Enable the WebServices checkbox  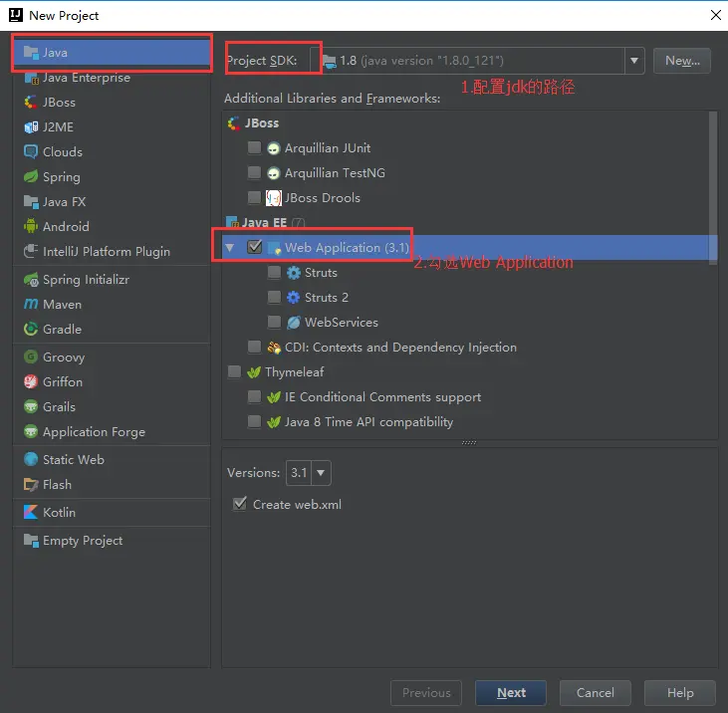pos(274,322)
